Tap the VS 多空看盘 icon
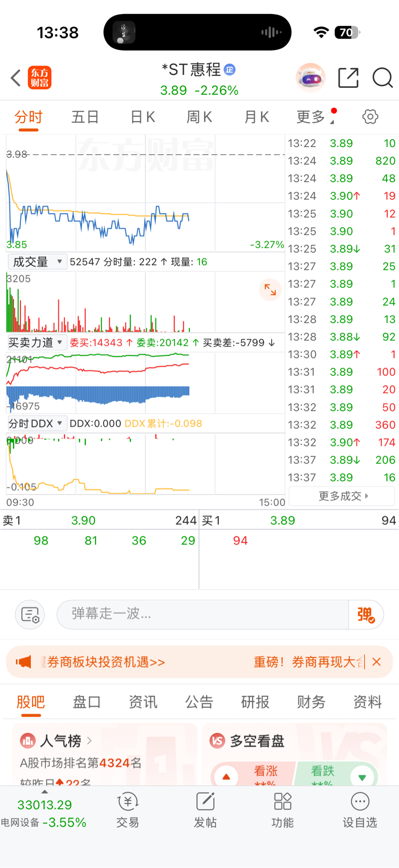This screenshot has height=868, width=399. pyautogui.click(x=217, y=741)
